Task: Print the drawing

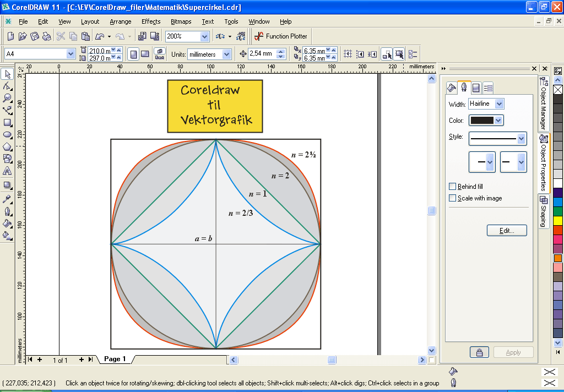Action: click(x=46, y=36)
